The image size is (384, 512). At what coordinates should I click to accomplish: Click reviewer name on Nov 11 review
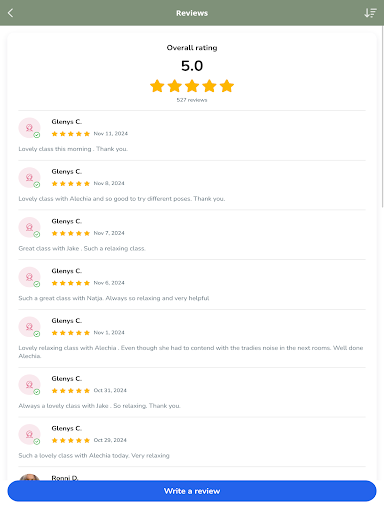pos(67,122)
